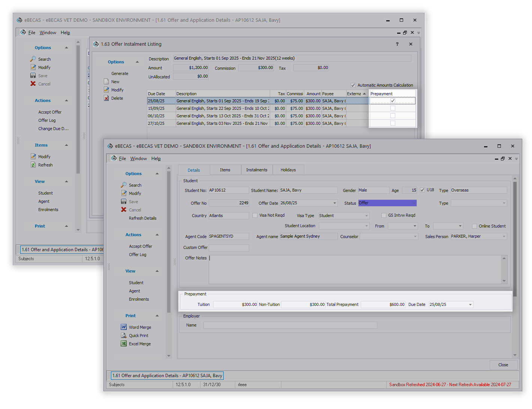
Task: Uncheck Automatic Amounts Calculation
Action: point(353,85)
